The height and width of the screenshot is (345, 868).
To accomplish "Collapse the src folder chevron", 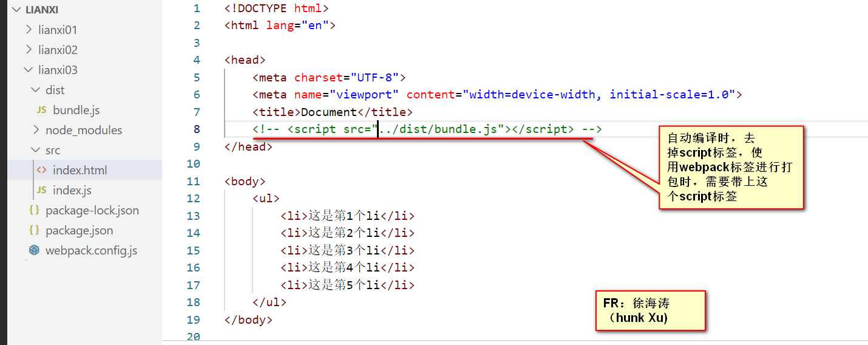I will [36, 150].
